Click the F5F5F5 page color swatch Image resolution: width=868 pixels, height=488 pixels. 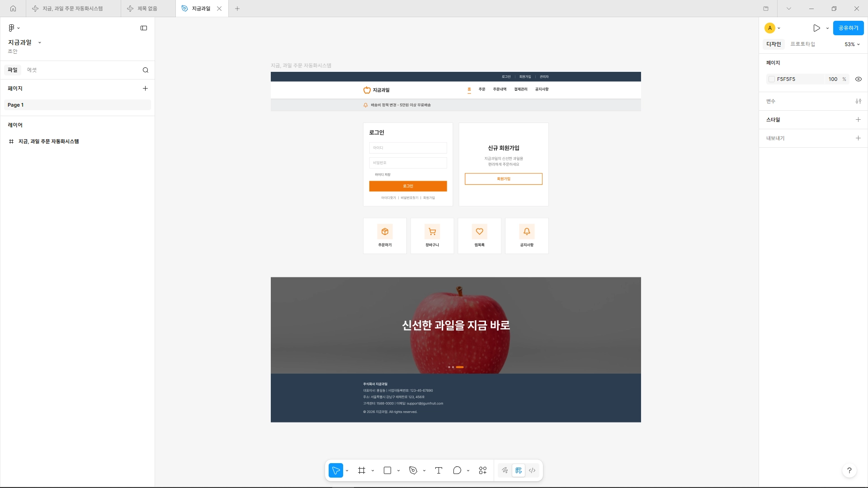pos(772,79)
